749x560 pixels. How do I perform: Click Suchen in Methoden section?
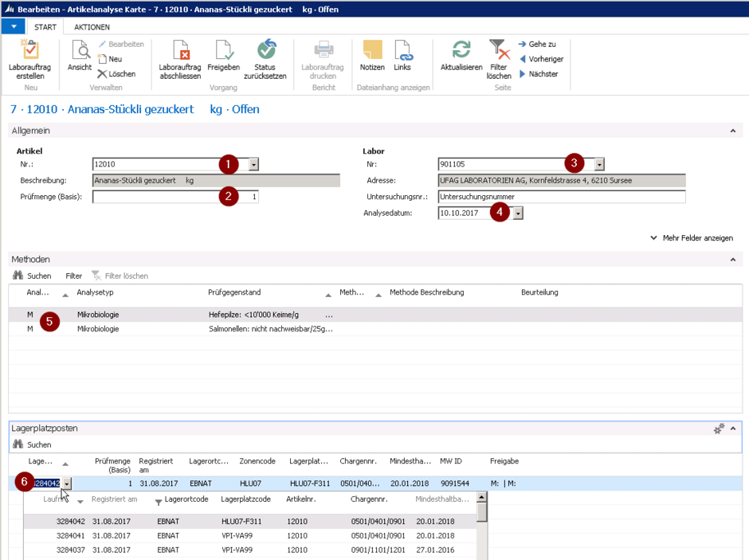[x=32, y=276]
